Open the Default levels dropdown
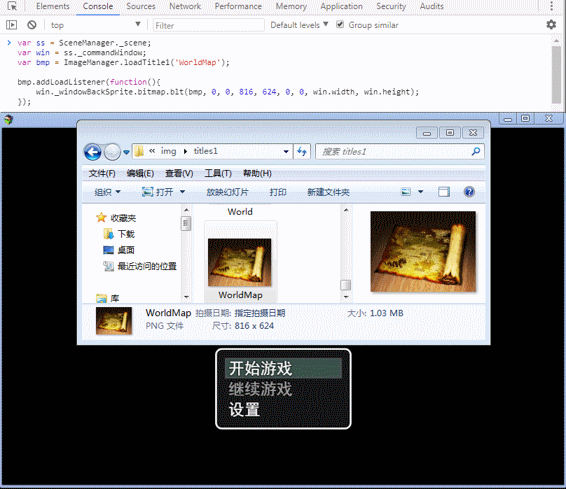The image size is (566, 489). coord(299,25)
